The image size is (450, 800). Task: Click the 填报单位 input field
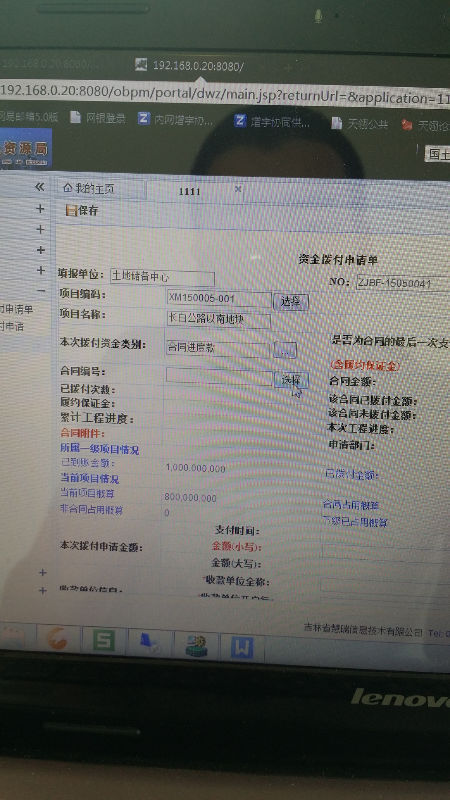(x=162, y=278)
